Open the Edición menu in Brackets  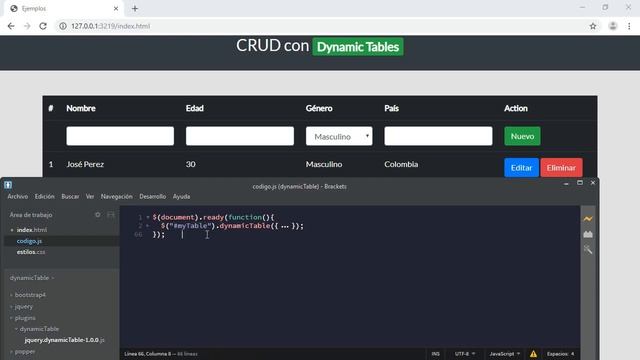click(x=44, y=196)
